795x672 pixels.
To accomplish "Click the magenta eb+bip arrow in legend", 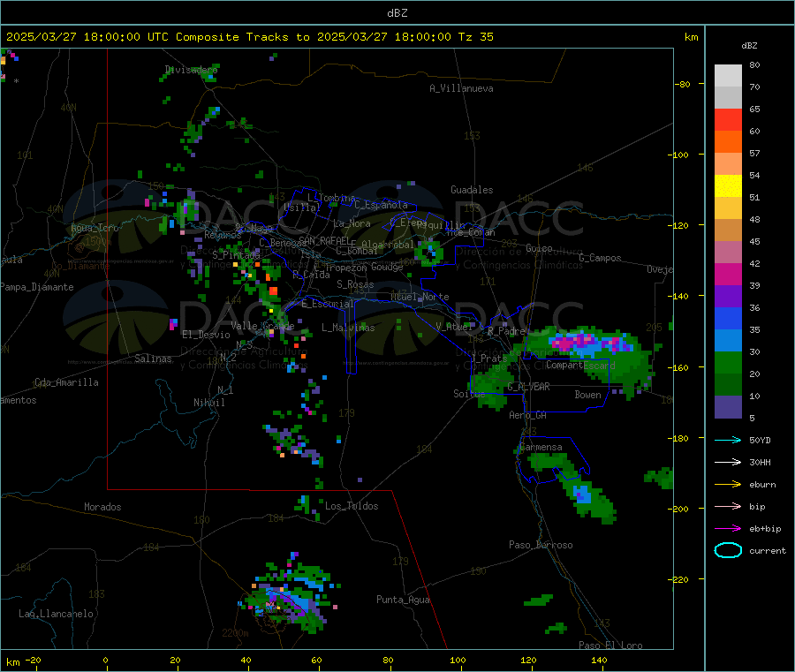I will point(728,528).
